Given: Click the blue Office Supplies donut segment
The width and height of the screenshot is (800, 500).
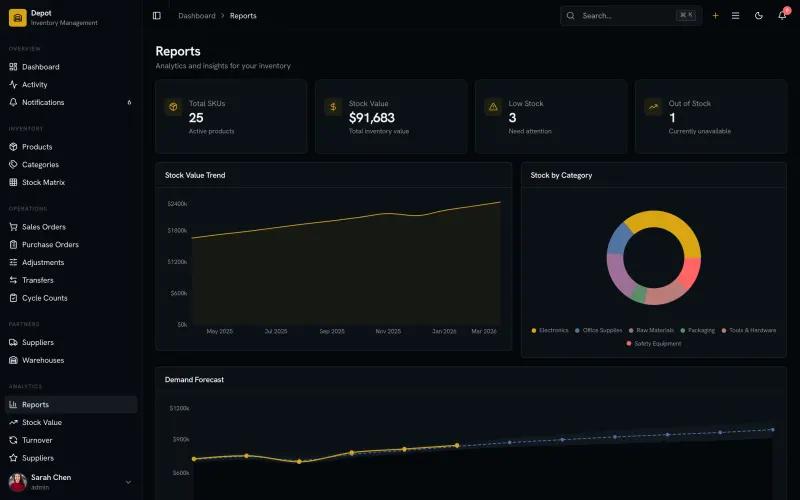Looking at the screenshot, I should click(x=619, y=238).
